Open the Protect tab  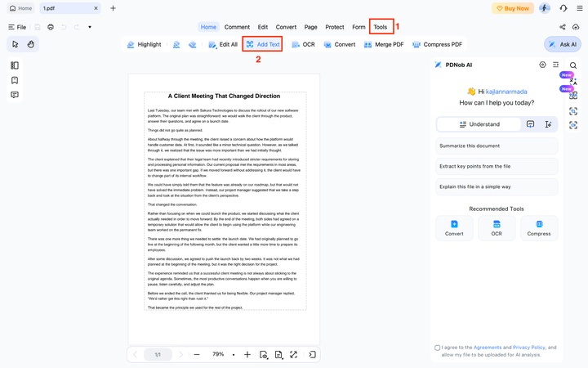[335, 27]
